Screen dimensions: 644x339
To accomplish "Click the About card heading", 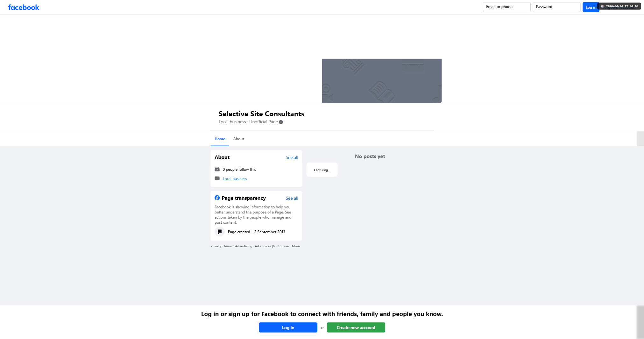I will [x=222, y=157].
